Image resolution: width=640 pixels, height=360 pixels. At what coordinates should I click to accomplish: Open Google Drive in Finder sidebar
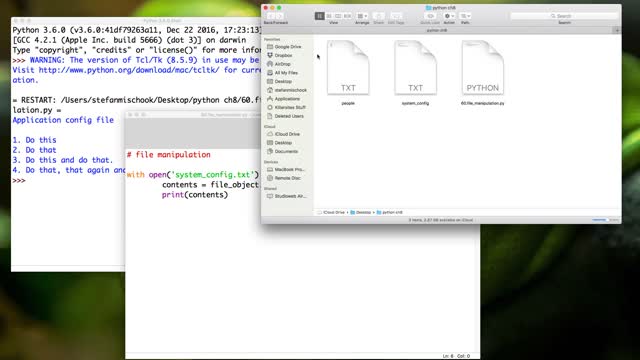(287, 47)
